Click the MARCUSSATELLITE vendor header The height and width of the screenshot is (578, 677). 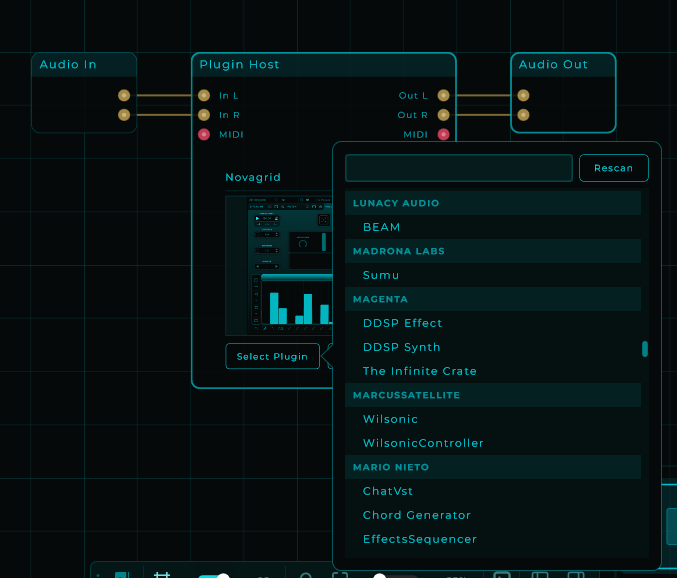pyautogui.click(x=493, y=395)
